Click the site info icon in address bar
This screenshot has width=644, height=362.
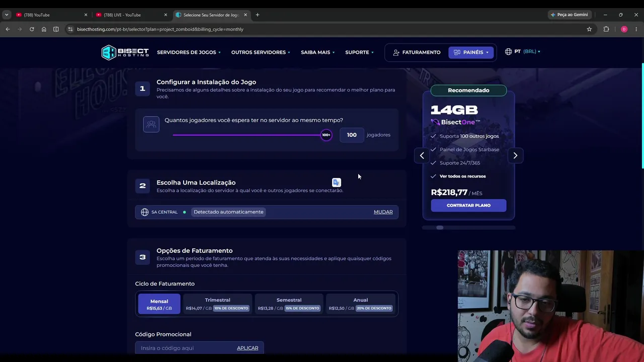(x=70, y=29)
